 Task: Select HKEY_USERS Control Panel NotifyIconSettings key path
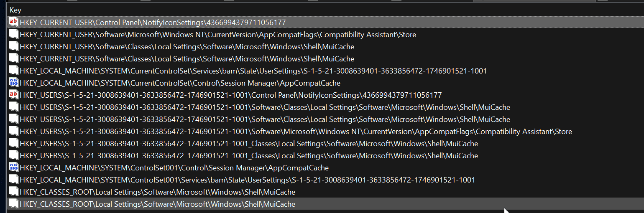pyautogui.click(x=230, y=95)
